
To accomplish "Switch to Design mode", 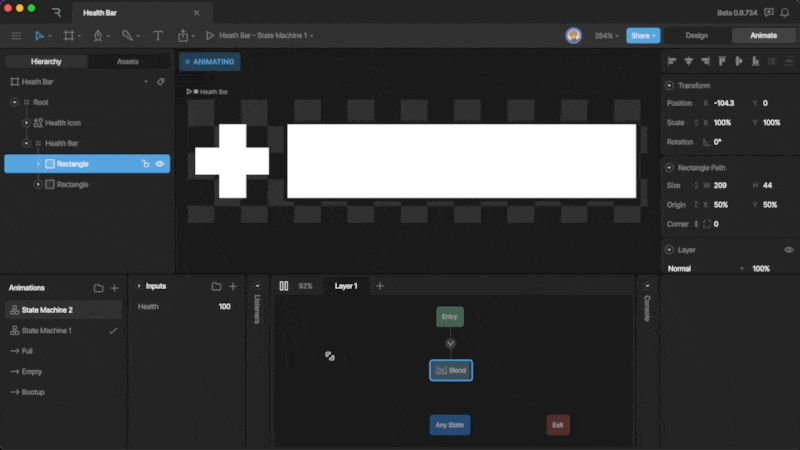I will tap(696, 36).
